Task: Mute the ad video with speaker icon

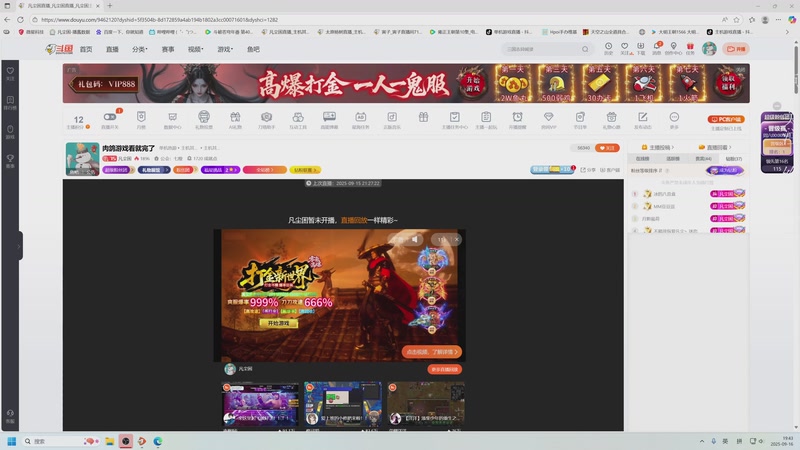Action: coord(415,239)
